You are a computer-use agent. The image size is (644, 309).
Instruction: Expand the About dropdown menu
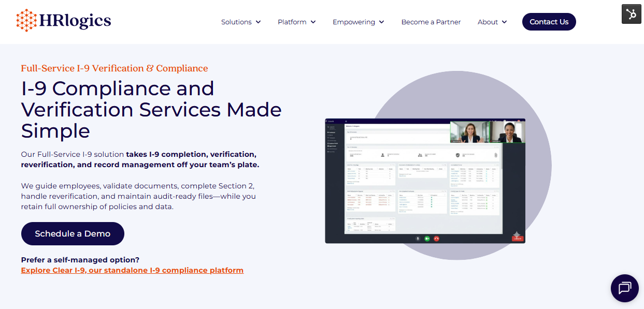(x=492, y=22)
